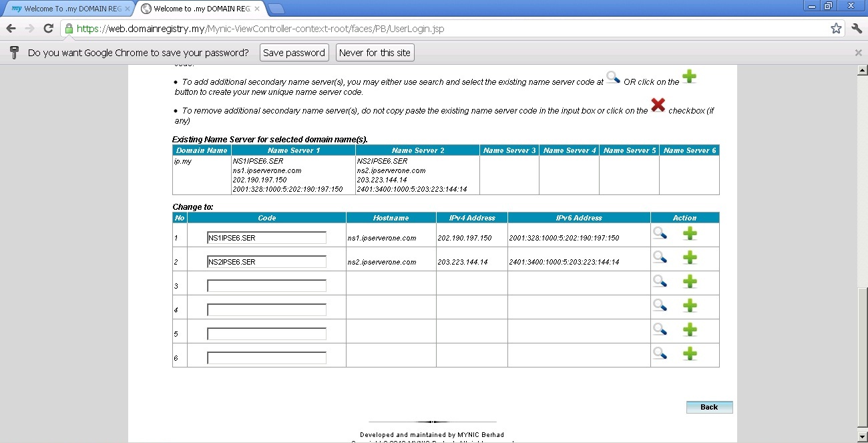
Task: Go forward in browser history
Action: click(29, 28)
